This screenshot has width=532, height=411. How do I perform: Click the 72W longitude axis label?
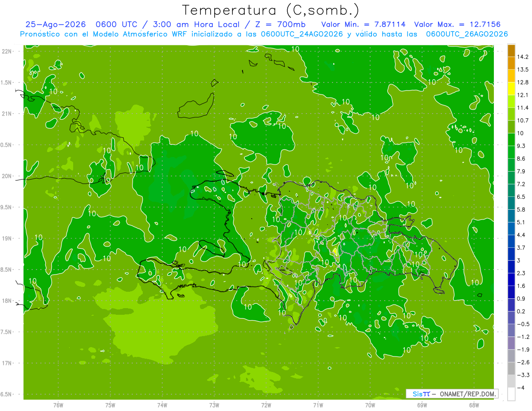[266, 405]
